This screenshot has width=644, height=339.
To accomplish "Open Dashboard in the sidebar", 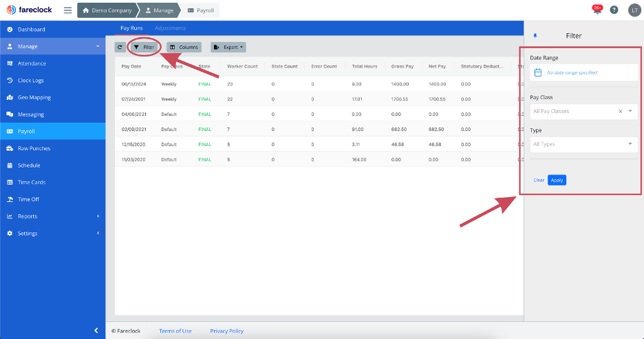I will (x=52, y=30).
